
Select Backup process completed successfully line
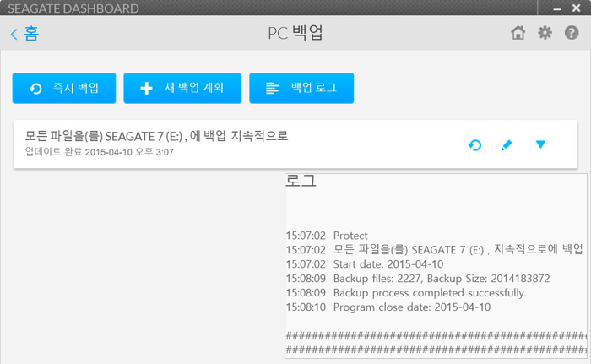406,293
